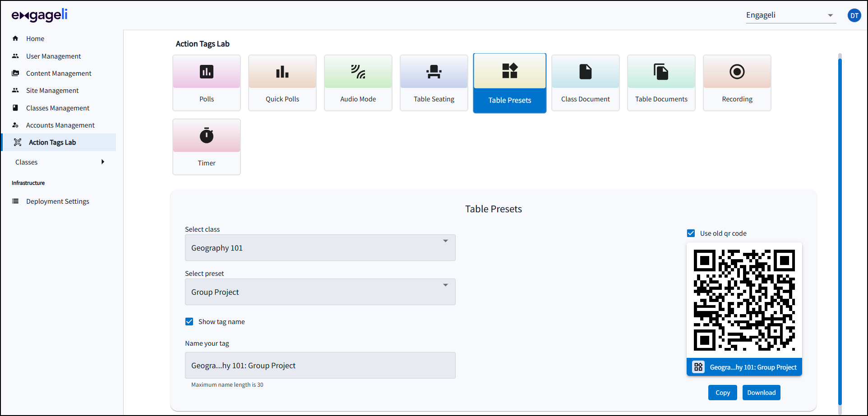Uncheck Use old qr code checkbox

tap(691, 233)
